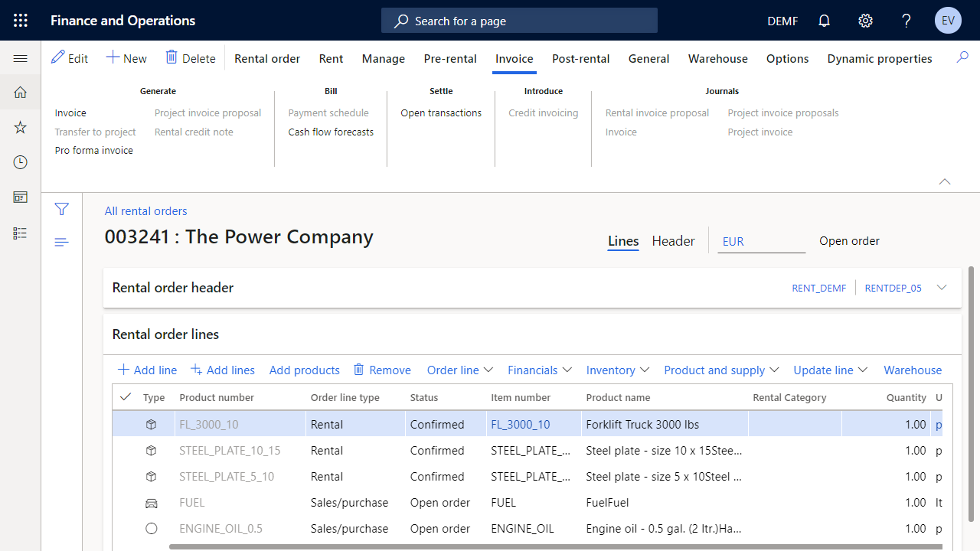Open Favorites star in the sidebar
Image resolution: width=980 pixels, height=551 pixels.
(21, 127)
